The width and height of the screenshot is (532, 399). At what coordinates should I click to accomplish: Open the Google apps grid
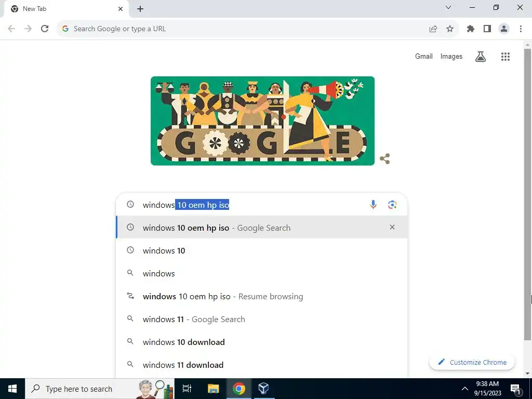coord(506,57)
